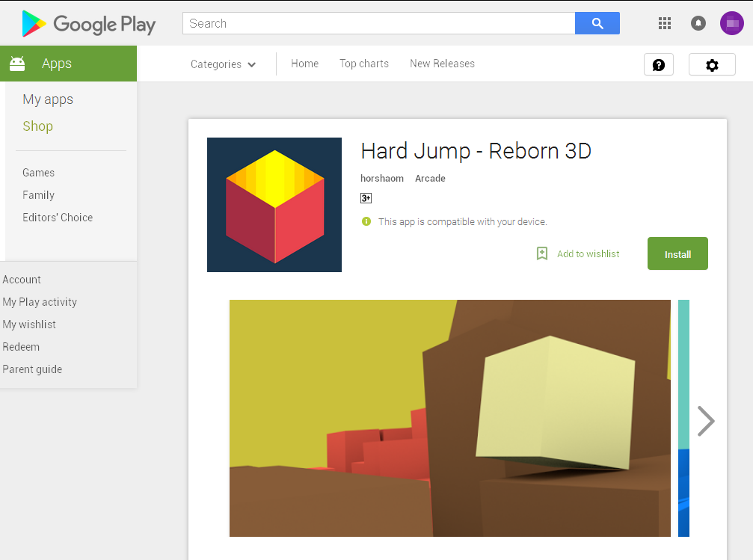This screenshot has width=753, height=560.
Task: Click the green Install button
Action: pyautogui.click(x=677, y=254)
